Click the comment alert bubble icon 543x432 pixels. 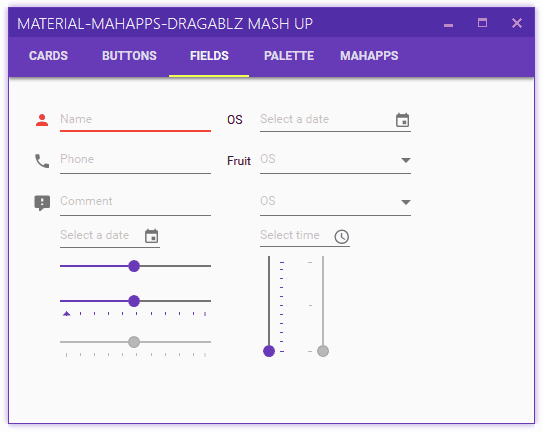coord(42,203)
